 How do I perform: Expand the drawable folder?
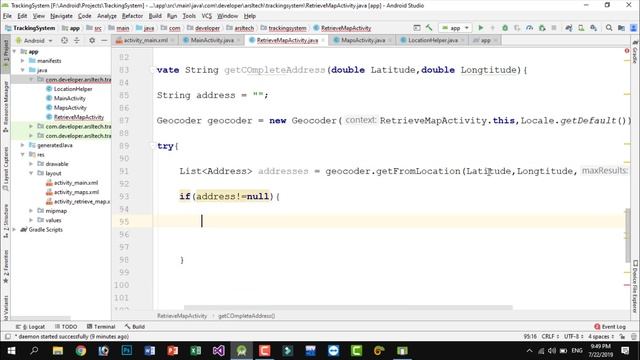(31, 164)
